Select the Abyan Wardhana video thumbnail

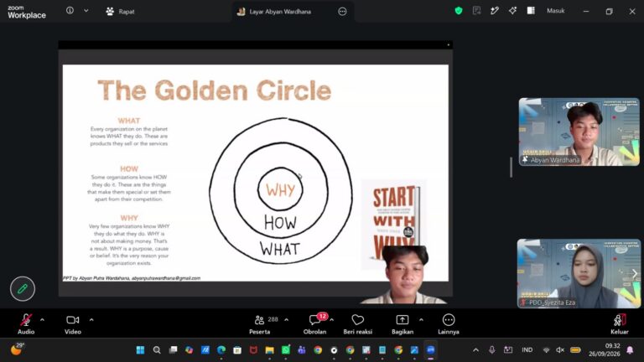point(579,132)
